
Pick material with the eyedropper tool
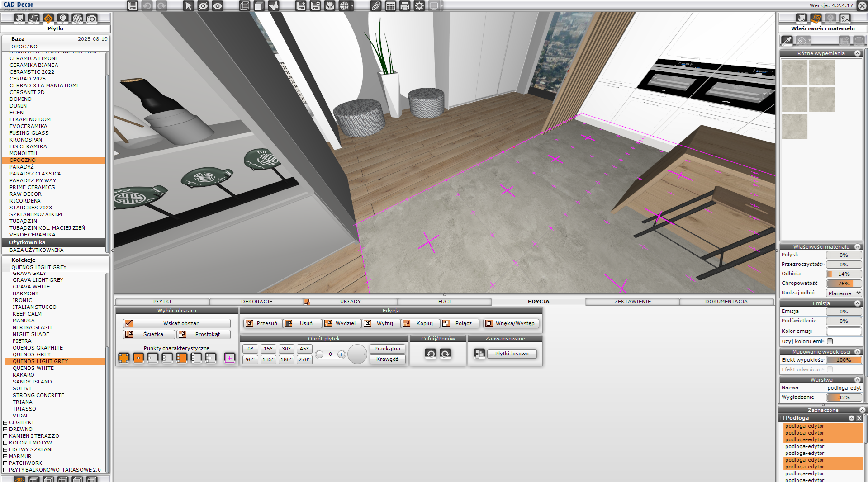coord(787,41)
